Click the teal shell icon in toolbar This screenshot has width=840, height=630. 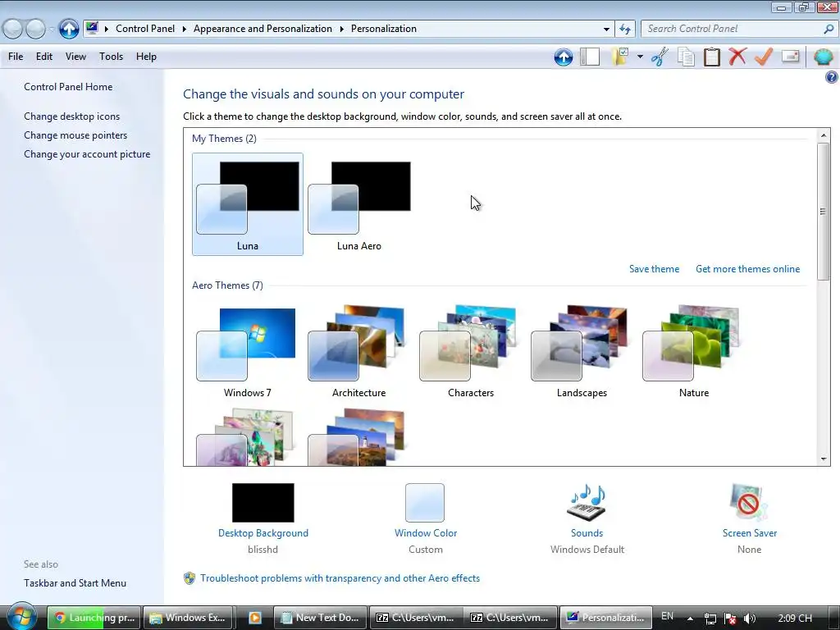pyautogui.click(x=824, y=57)
